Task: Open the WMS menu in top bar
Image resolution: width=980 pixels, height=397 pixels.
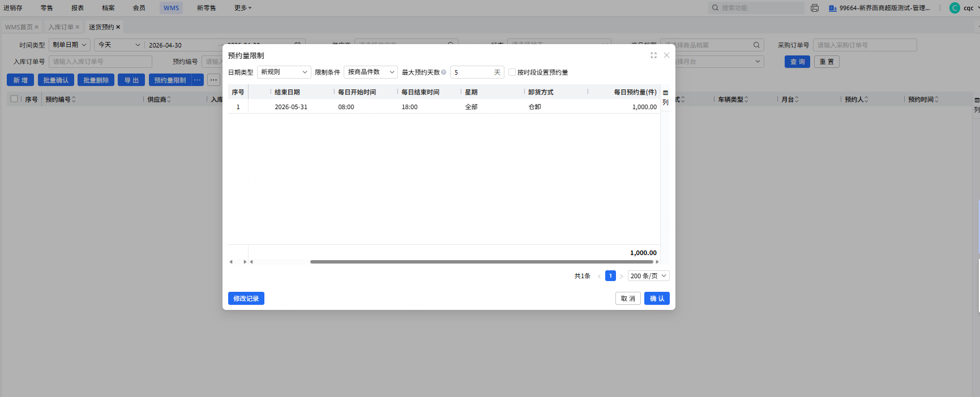Action: [171, 8]
